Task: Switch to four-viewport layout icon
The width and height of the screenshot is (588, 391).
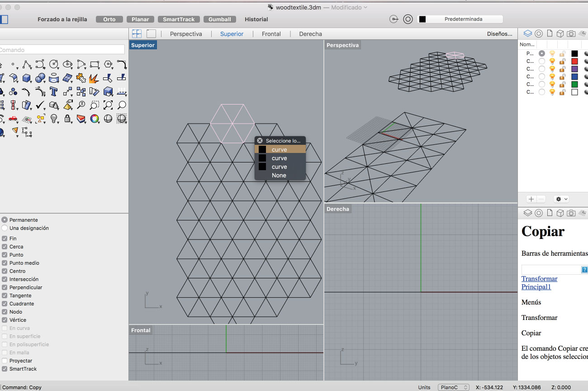Action: 137,33
